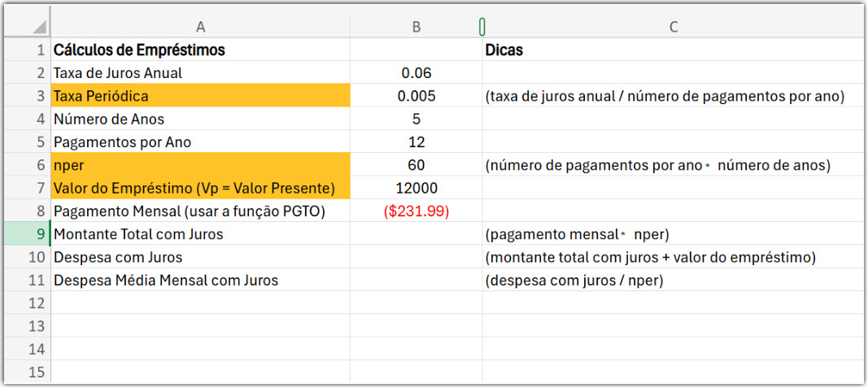The height and width of the screenshot is (388, 868).
Task: Select row 8 header
Action: tap(27, 211)
